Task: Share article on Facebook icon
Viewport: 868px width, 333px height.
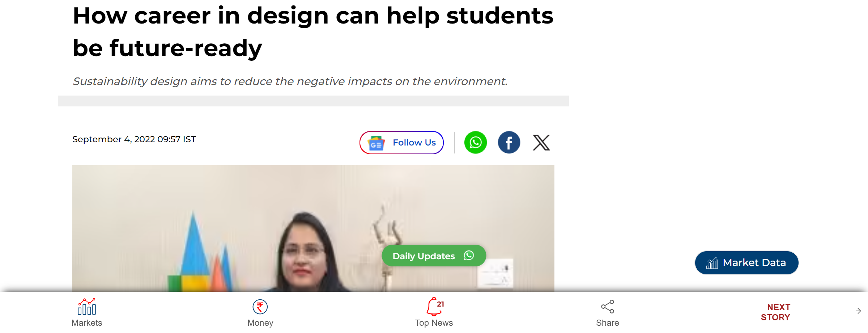Action: pyautogui.click(x=509, y=142)
